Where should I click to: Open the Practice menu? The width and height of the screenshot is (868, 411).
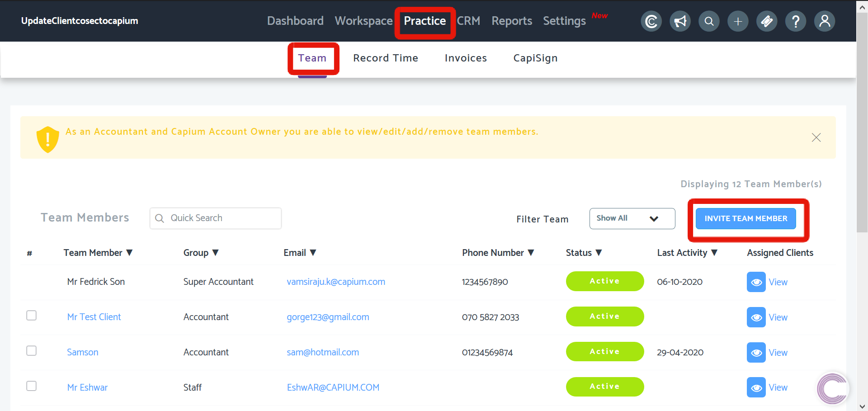click(425, 21)
